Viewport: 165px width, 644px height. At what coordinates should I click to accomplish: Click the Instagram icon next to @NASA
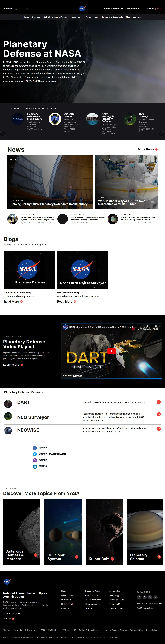pyautogui.click(x=35, y=461)
